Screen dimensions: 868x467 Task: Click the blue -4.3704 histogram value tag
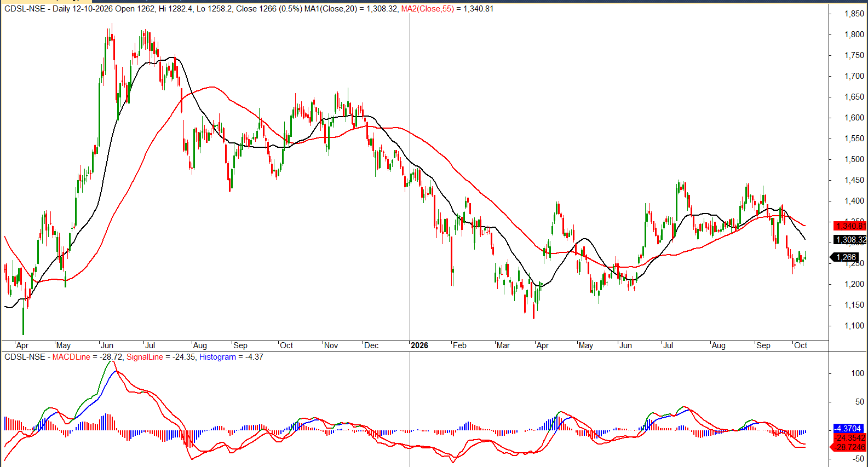[848, 429]
